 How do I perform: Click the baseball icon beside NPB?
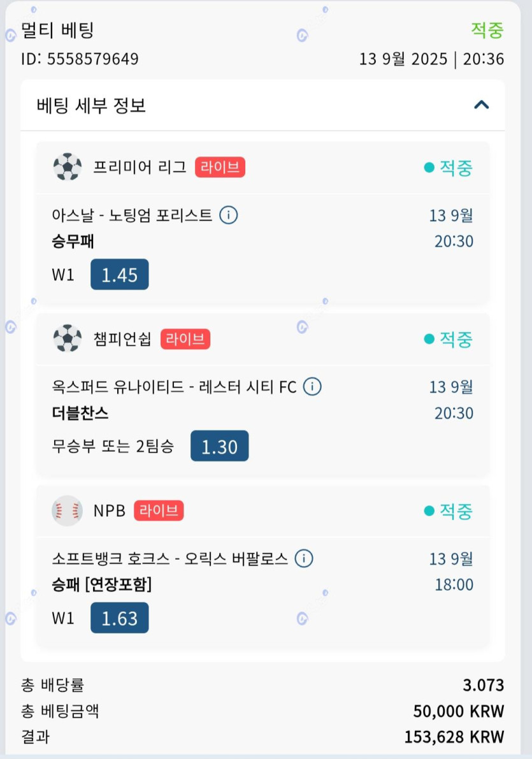click(x=67, y=510)
